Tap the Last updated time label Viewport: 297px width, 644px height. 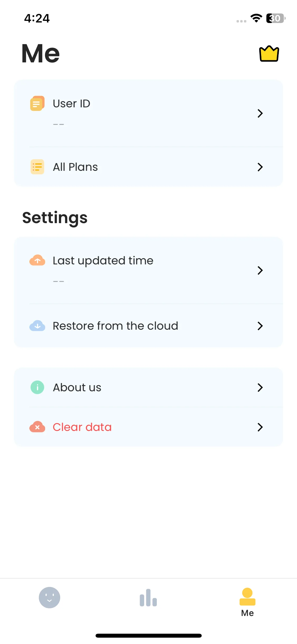[x=103, y=261]
